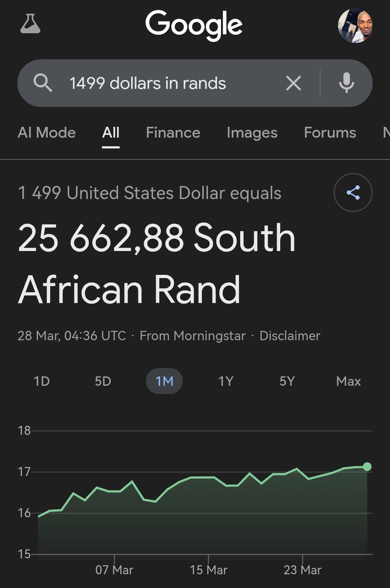Show the Max chart range
The width and height of the screenshot is (390, 588).
(348, 381)
